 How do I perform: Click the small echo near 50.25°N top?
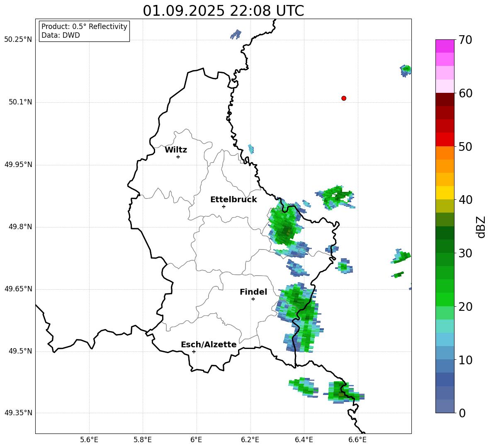(x=236, y=34)
